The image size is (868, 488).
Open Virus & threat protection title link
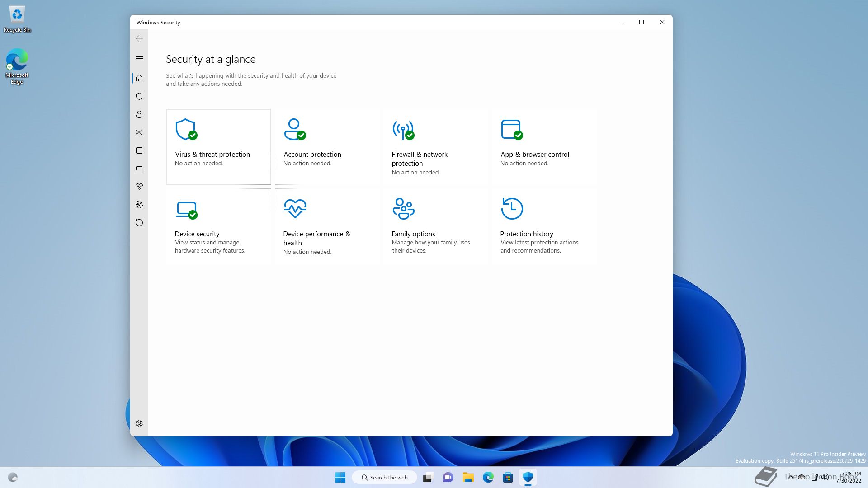pos(212,155)
